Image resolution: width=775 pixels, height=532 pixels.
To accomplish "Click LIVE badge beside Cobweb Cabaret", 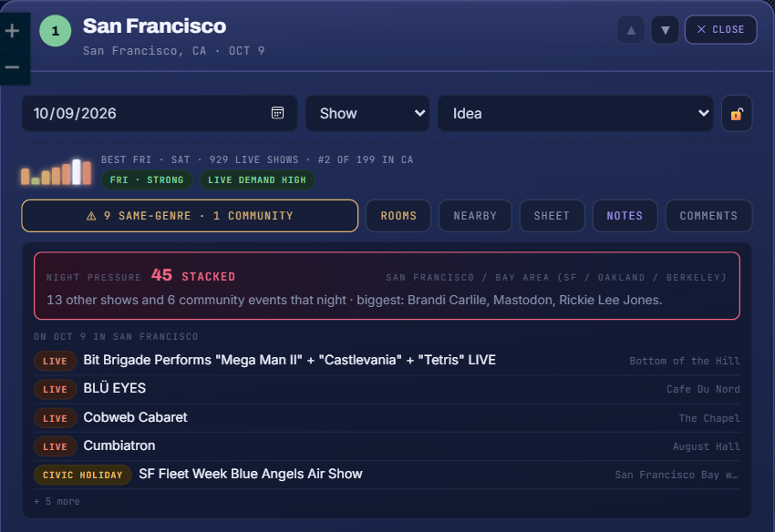I will [55, 418].
